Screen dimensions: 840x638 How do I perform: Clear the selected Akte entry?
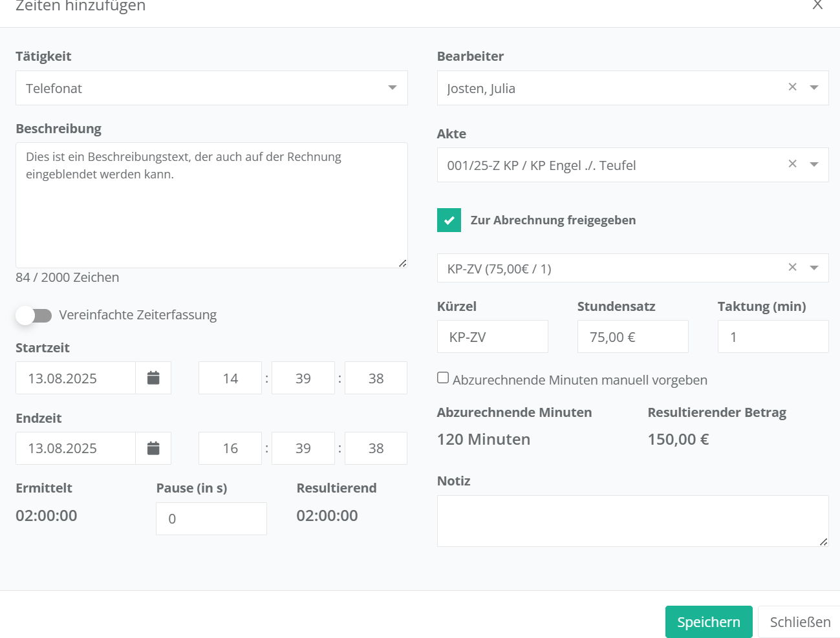(792, 164)
